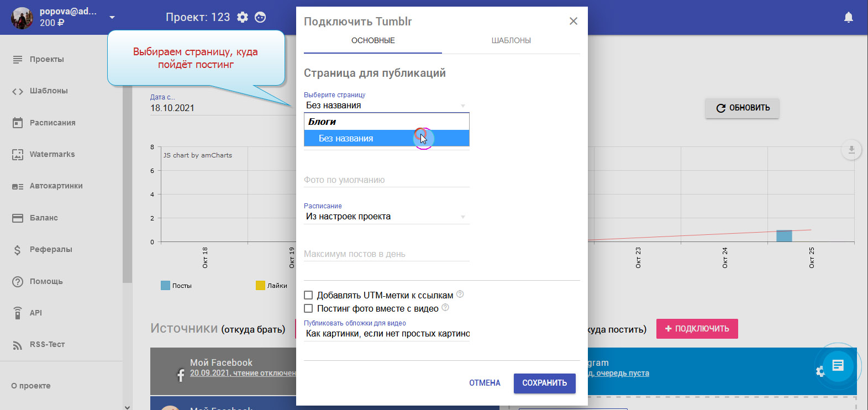Open Помощь help section in sidebar
The image size is (868, 410).
tap(46, 281)
